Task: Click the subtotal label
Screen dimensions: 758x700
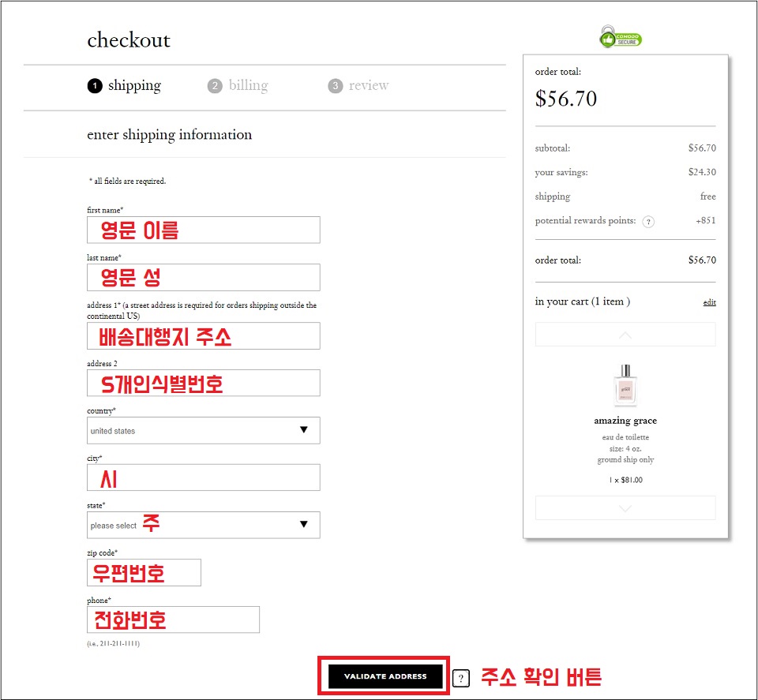Action: tap(553, 148)
